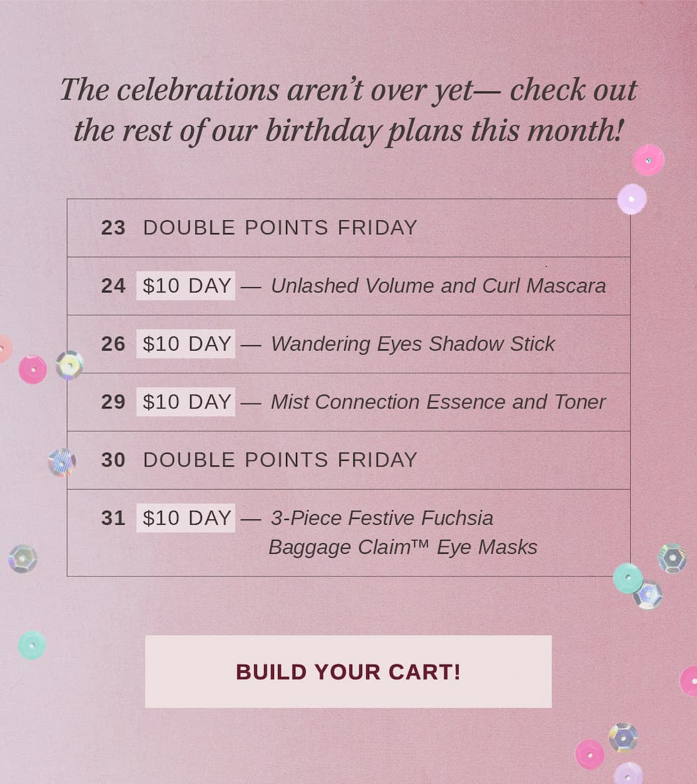This screenshot has width=697, height=784.
Task: Click the pink sequin right of the headline
Action: tap(648, 160)
